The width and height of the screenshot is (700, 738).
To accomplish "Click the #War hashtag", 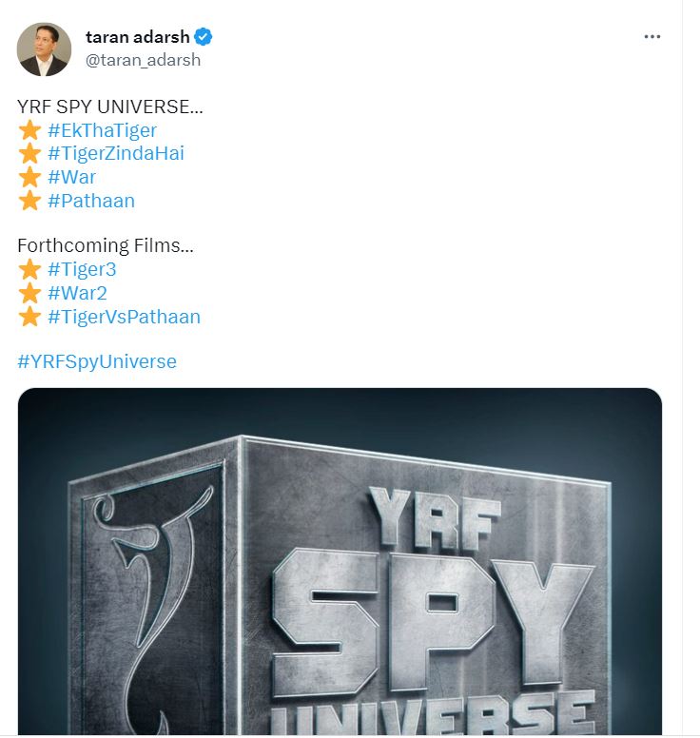I will (71, 177).
